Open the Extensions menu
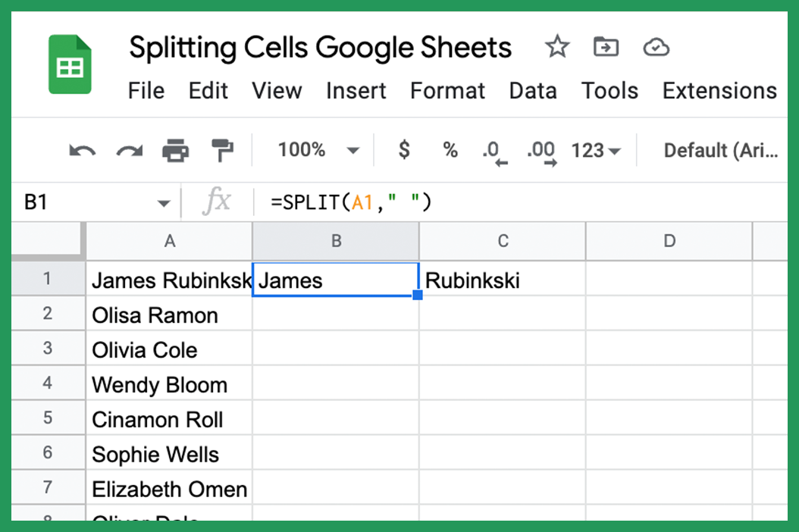Screen dimensions: 799x532 719,90
